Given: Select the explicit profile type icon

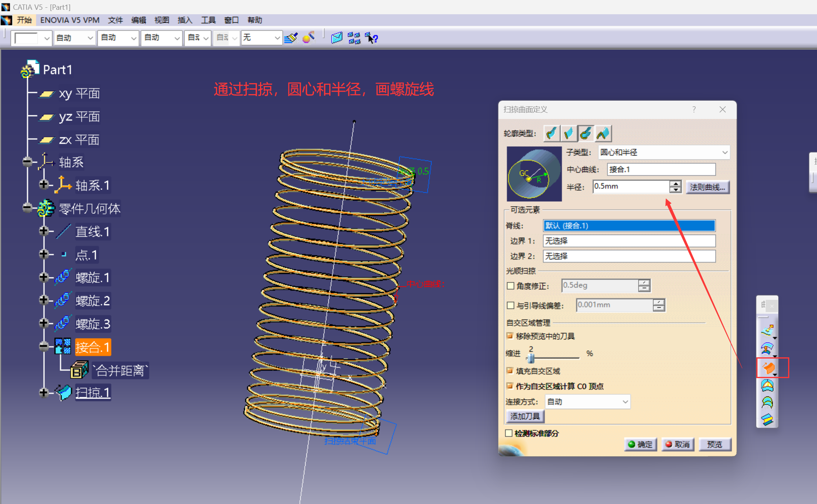Looking at the screenshot, I should pos(551,133).
